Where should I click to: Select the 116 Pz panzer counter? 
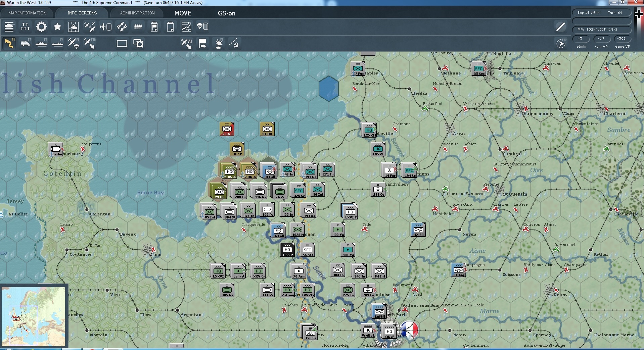tap(259, 192)
